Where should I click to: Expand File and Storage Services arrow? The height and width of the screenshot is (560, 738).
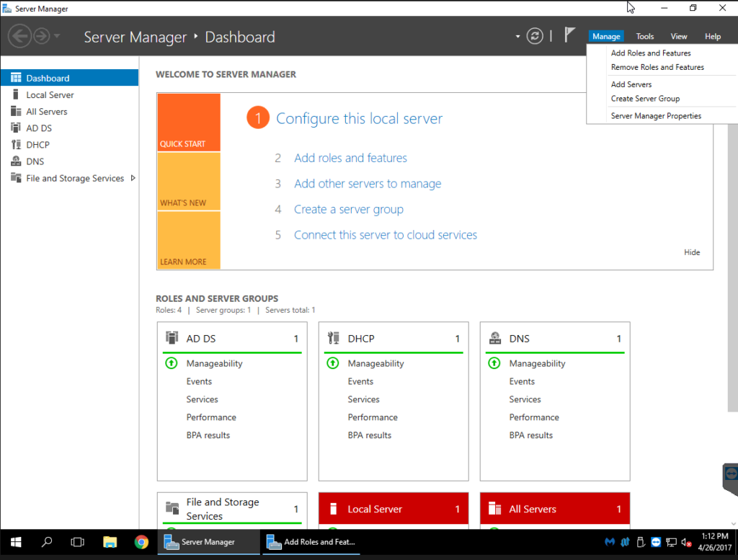133,178
